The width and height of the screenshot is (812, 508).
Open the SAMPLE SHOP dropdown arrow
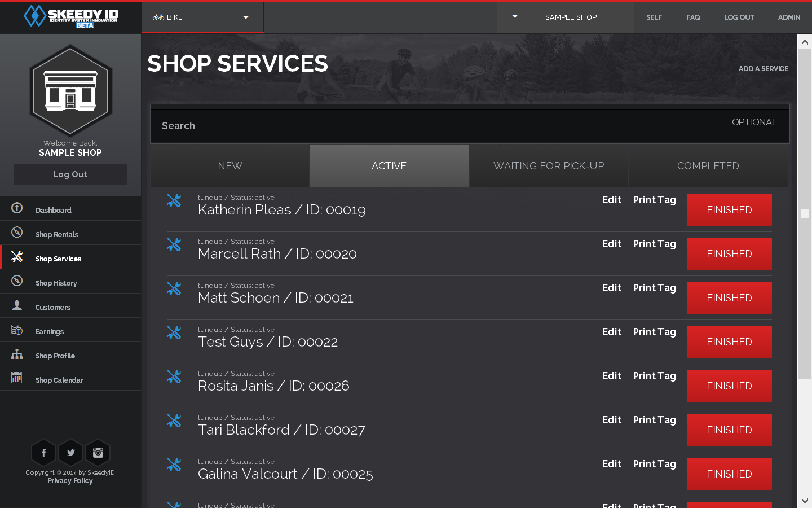[514, 17]
